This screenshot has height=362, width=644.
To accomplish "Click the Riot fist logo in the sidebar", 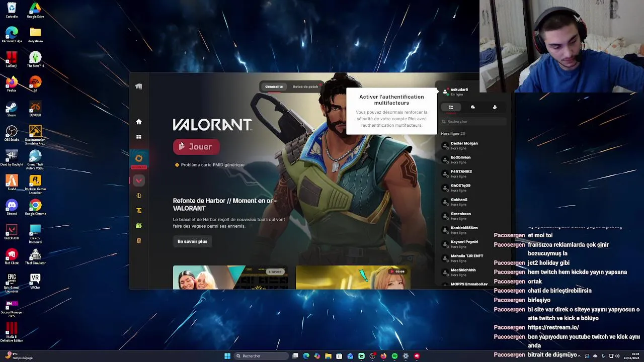I will (139, 86).
